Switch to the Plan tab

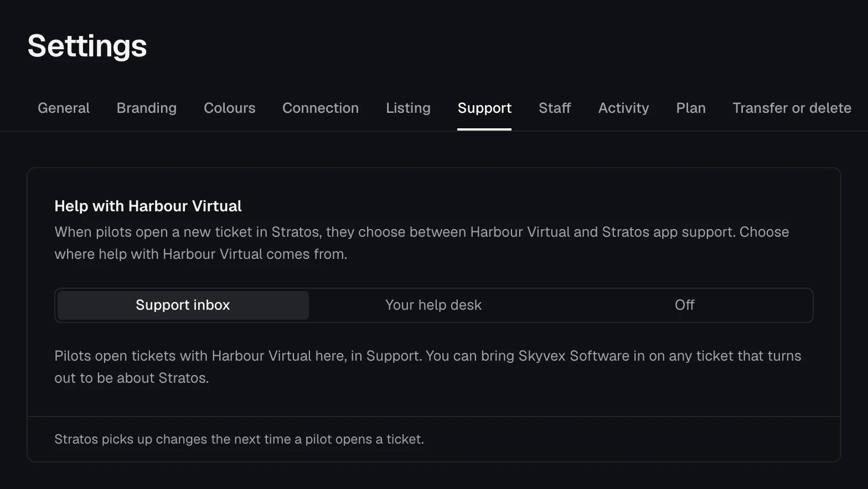[691, 108]
